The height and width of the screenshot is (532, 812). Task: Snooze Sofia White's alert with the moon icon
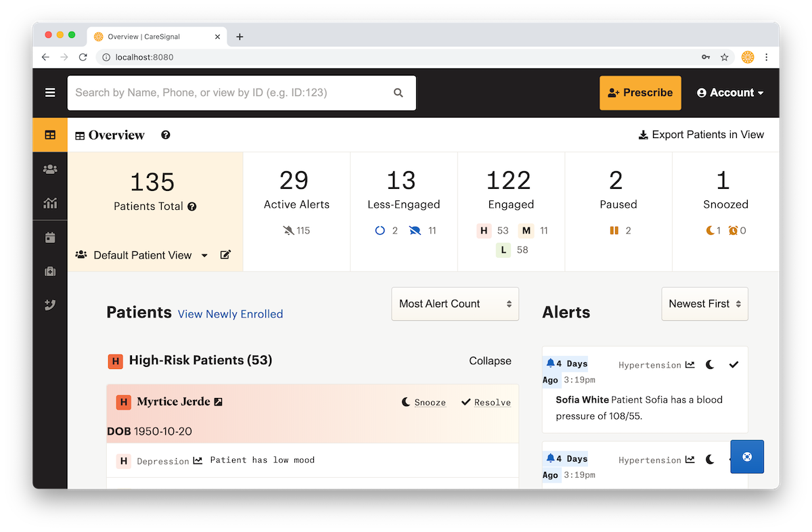(x=710, y=365)
